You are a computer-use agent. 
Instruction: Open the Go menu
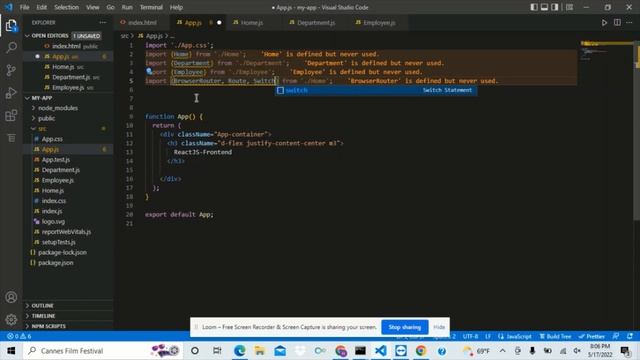click(x=111, y=7)
